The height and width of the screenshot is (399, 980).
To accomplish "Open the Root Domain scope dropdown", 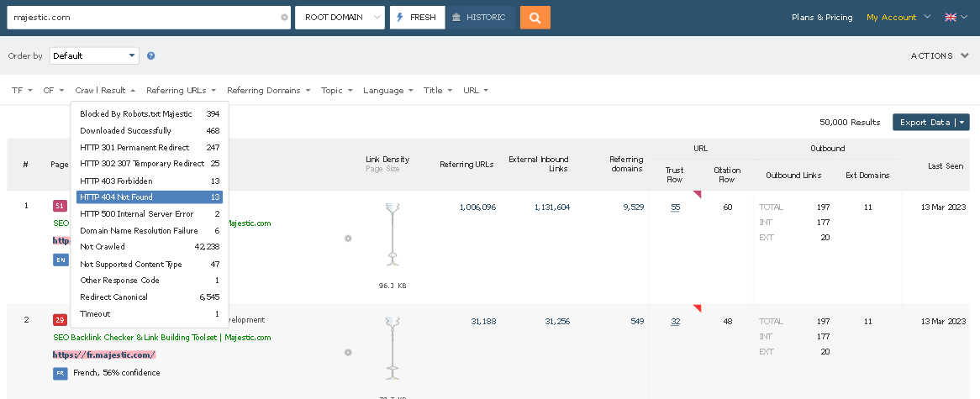I will pyautogui.click(x=340, y=17).
